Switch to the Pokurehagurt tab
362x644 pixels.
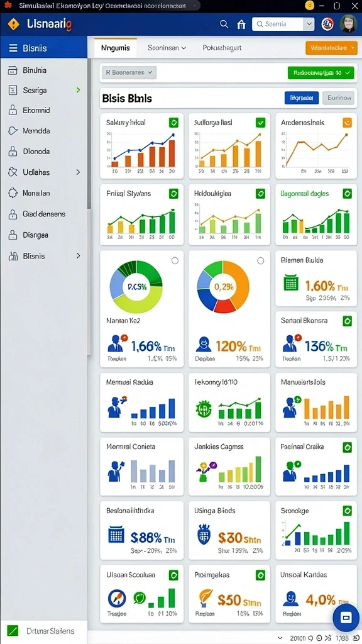[222, 48]
